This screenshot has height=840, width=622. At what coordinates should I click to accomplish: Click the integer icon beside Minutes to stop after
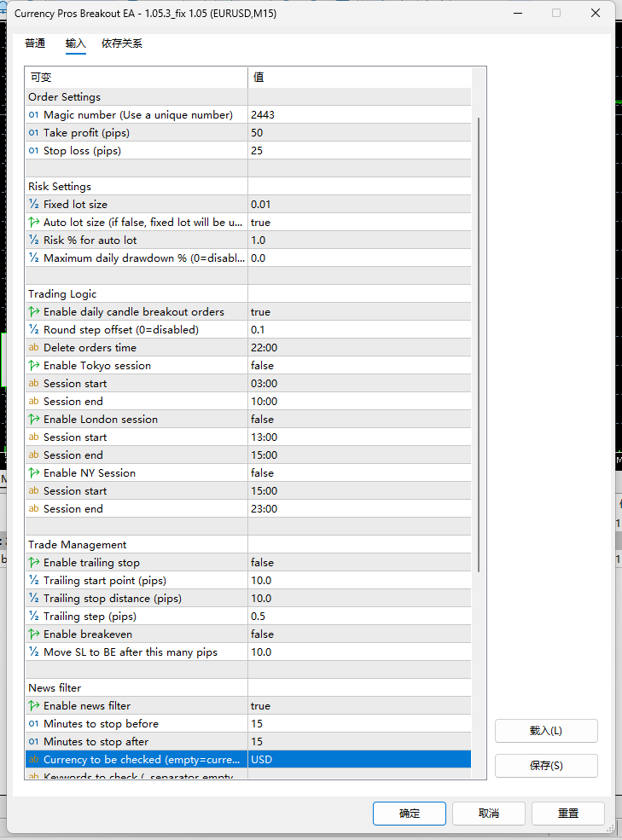pos(34,741)
